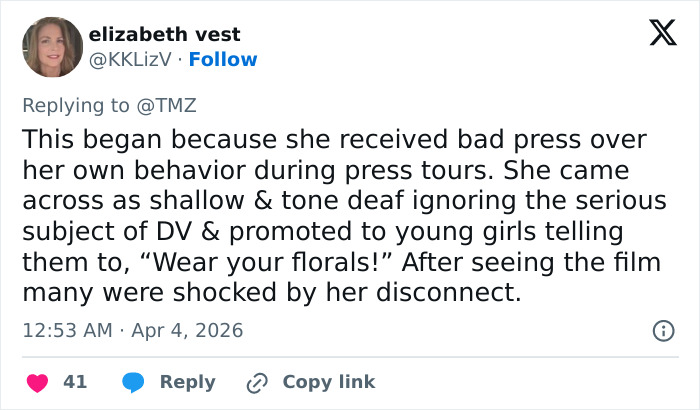This screenshot has height=410, width=700.
Task: Click the Copy link text
Action: coord(328,382)
